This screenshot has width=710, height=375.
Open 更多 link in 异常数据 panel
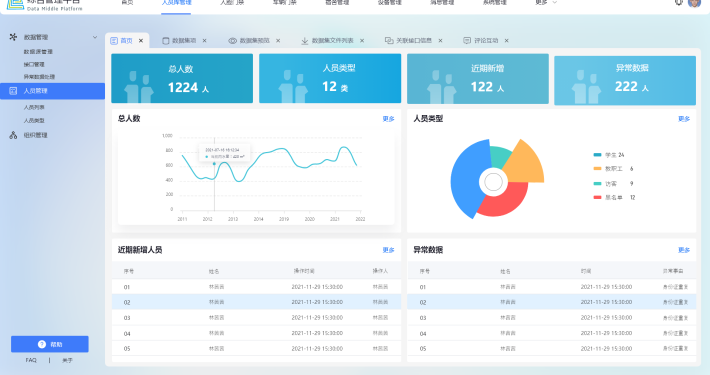[684, 250]
